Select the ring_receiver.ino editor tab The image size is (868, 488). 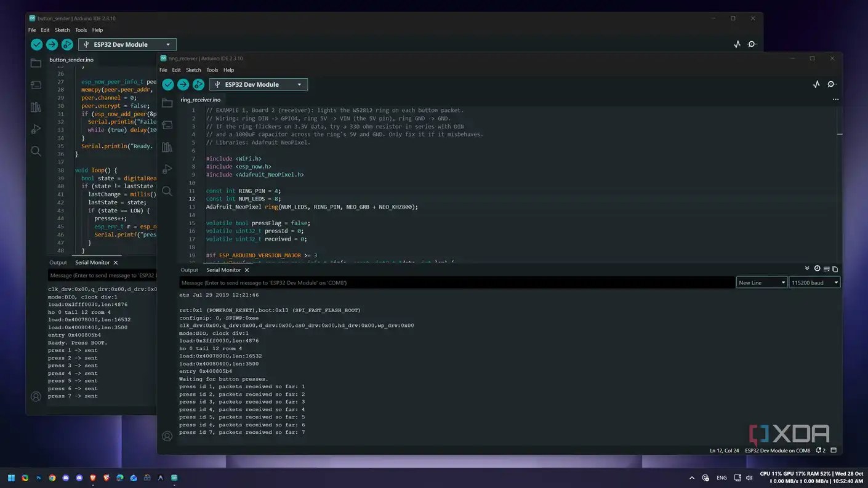[x=200, y=100]
